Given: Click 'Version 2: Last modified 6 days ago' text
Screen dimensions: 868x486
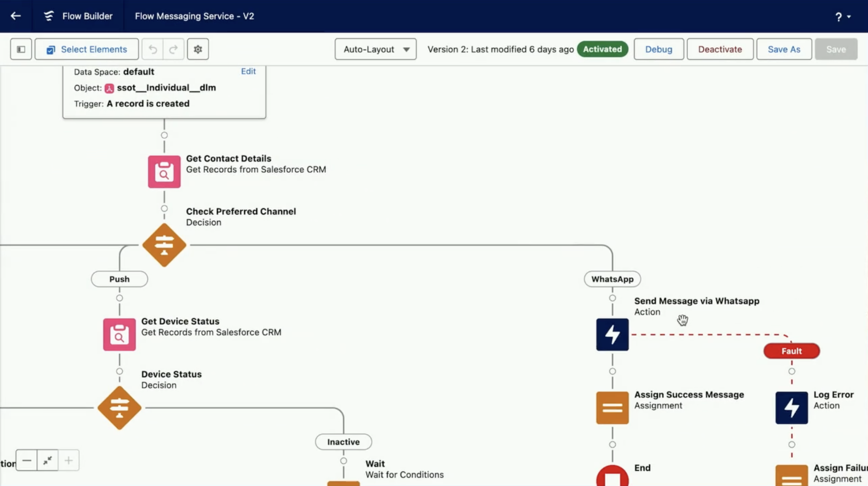Looking at the screenshot, I should pyautogui.click(x=501, y=49).
